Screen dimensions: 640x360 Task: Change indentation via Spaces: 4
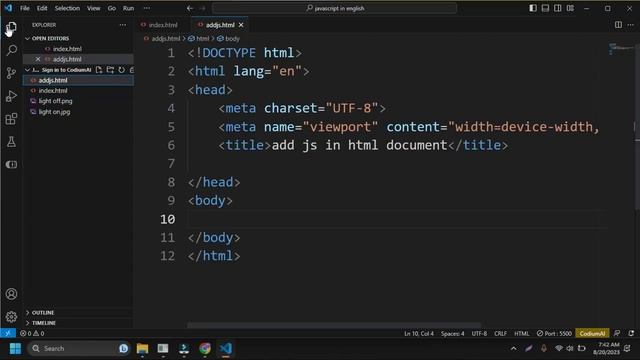[452, 333]
